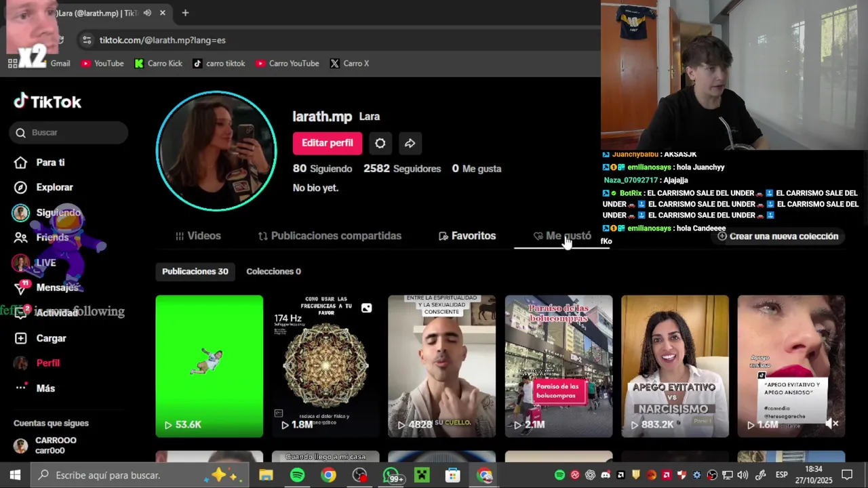This screenshot has height=488, width=868.
Task: View the 2582 Seguidores list
Action: pyautogui.click(x=402, y=169)
